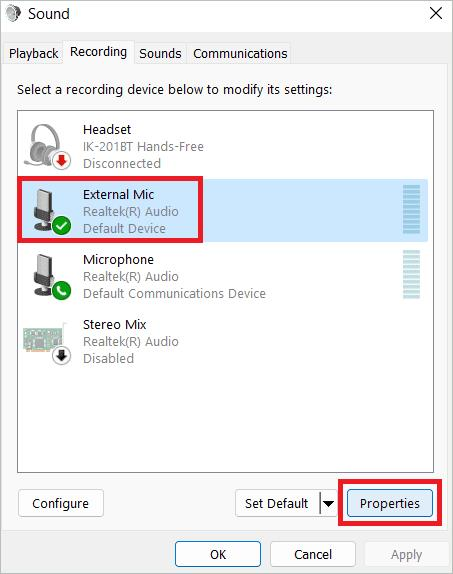Click the Cancel button
The height and width of the screenshot is (574, 453).
pos(313,554)
